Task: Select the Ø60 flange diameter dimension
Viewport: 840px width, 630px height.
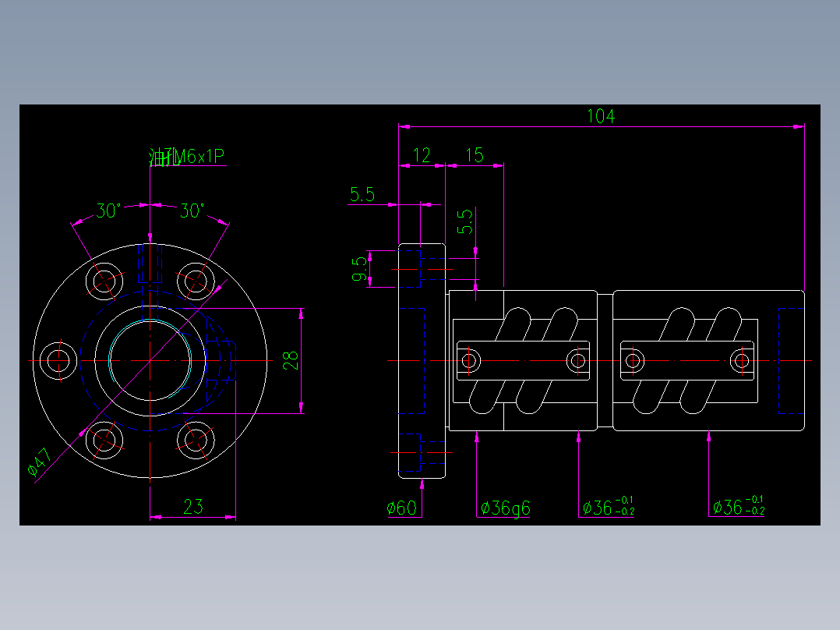Action: coord(401,507)
